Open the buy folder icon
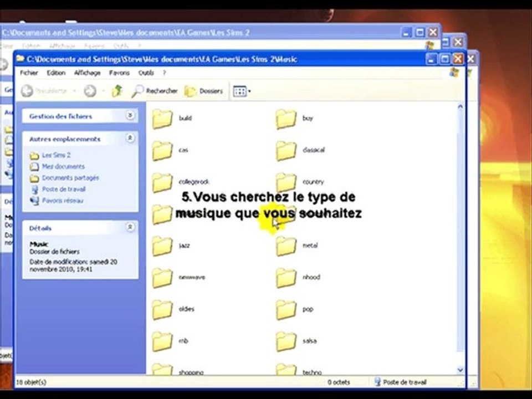 click(286, 119)
